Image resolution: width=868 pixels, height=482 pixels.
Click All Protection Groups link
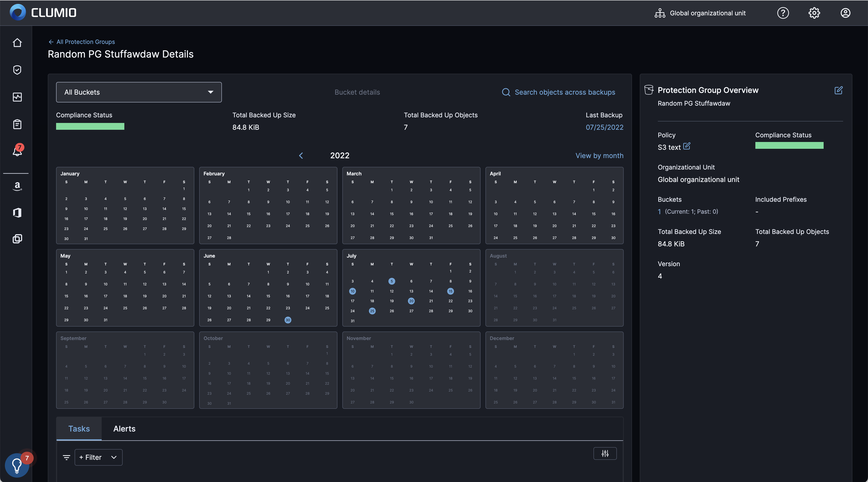pyautogui.click(x=86, y=42)
